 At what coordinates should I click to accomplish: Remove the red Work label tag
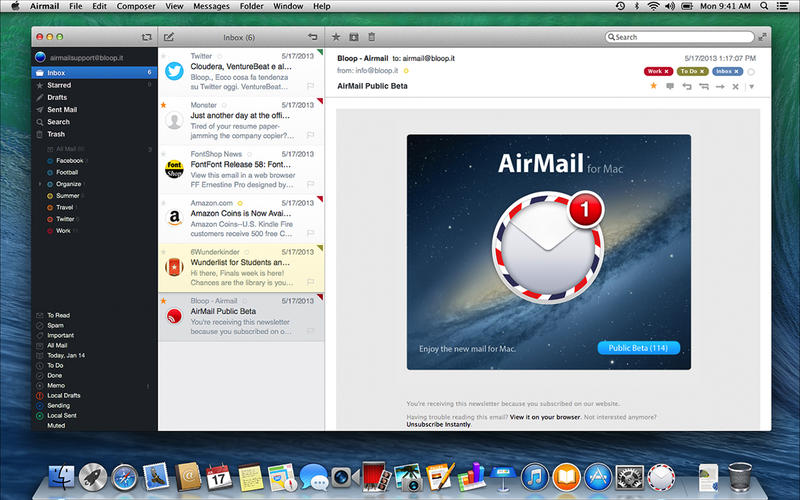tap(667, 72)
